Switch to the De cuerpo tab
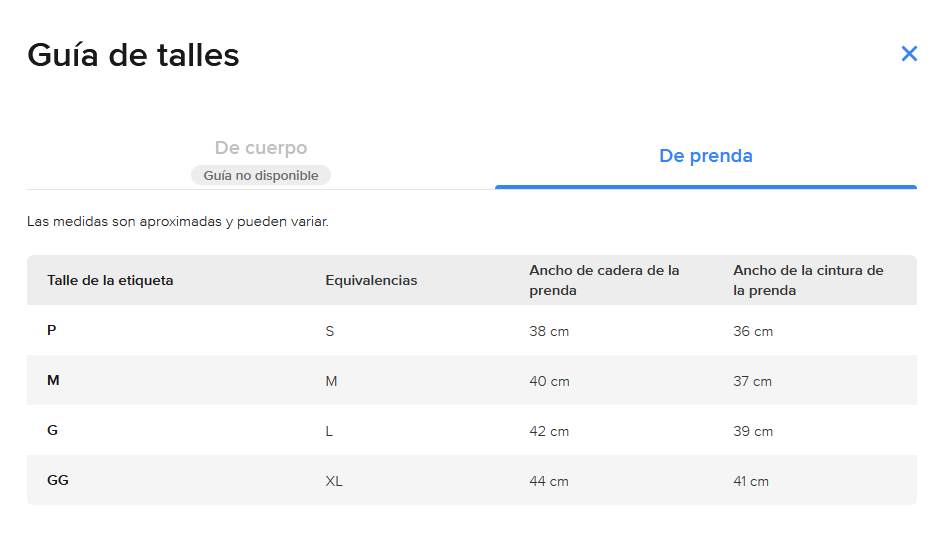Viewport: 940px width, 533px height. pyautogui.click(x=261, y=148)
